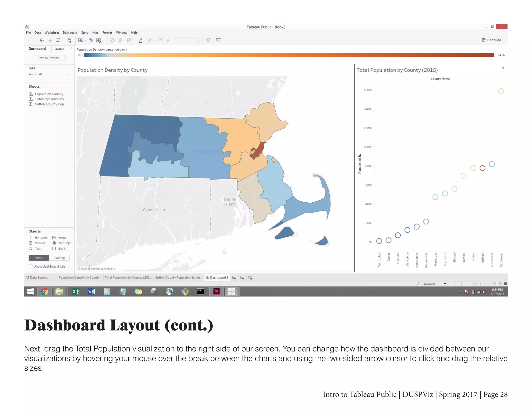The height and width of the screenshot is (411, 532).
Task: Click the Tableau start page logo icon
Action: click(x=30, y=40)
